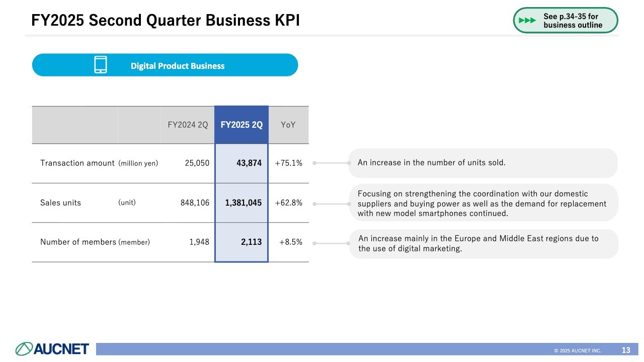Click the Number of members row label
Image resolution: width=644 pixels, height=362 pixels.
click(x=78, y=242)
